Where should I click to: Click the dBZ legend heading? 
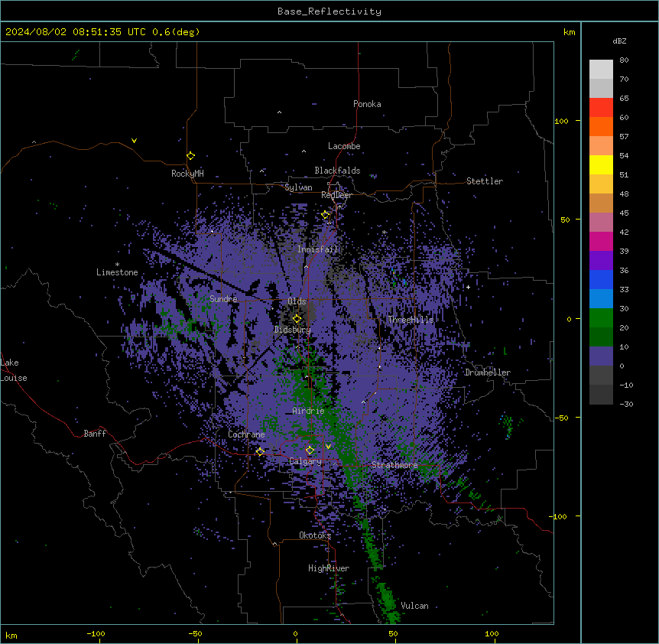[x=619, y=41]
